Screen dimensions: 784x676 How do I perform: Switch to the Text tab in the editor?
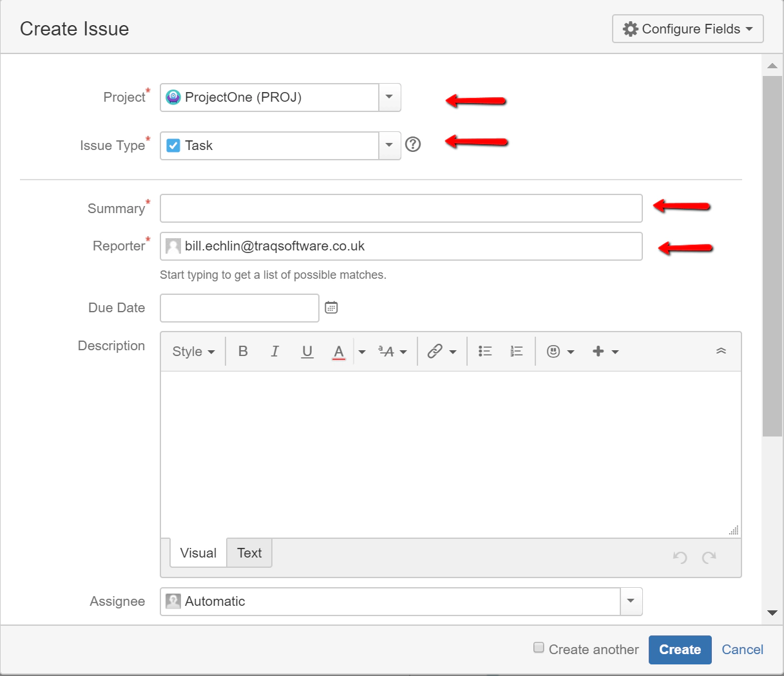pyautogui.click(x=249, y=552)
